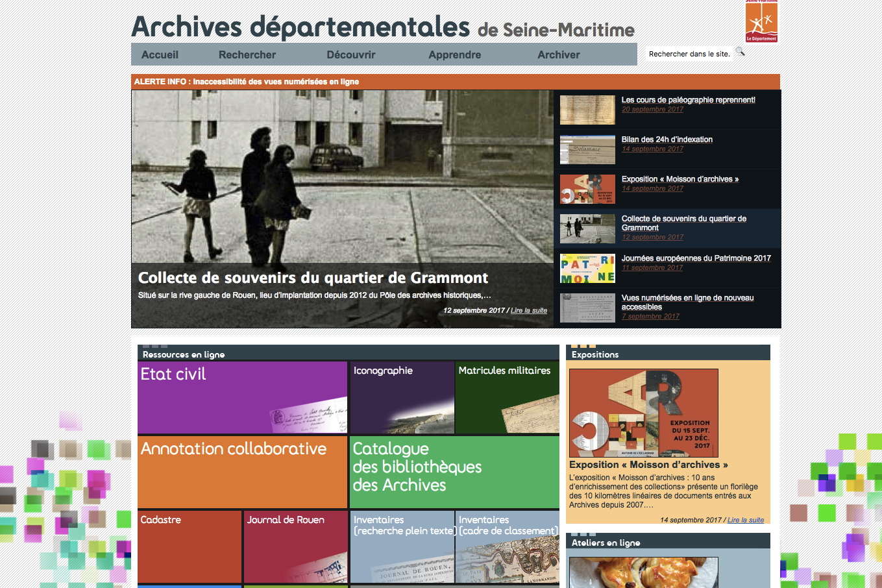Open the Journal de Rouen tile
This screenshot has height=588, width=882.
point(296,546)
